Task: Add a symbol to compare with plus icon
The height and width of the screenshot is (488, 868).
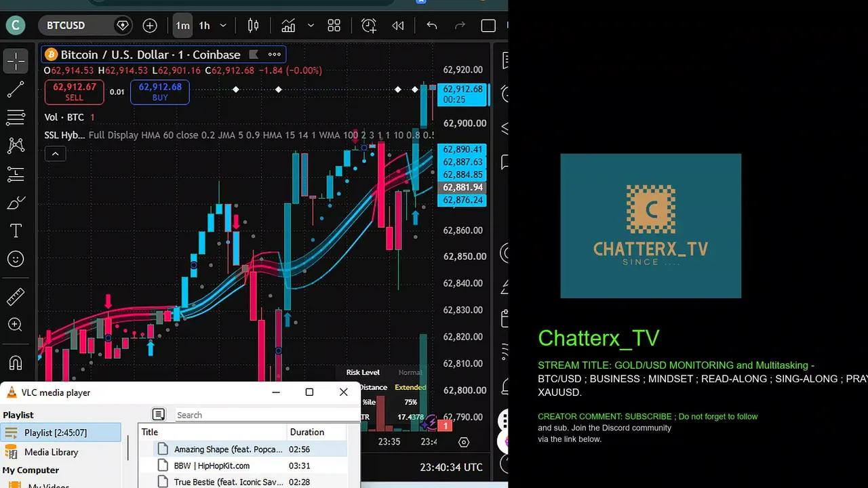Action: (x=150, y=26)
